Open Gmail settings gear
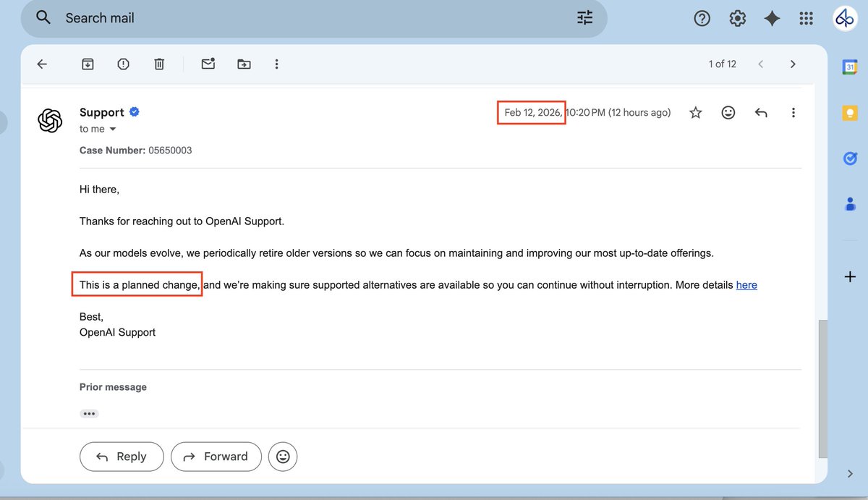 737,19
